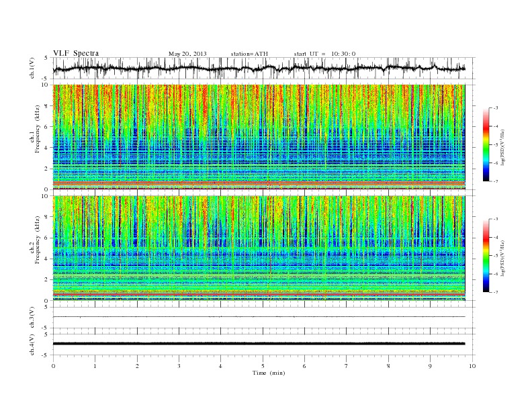Image resolution: width=532 pixels, height=411 pixels.
Task: Click the "8" kHz tick of ch.1 spectrogram
Action: (x=47, y=106)
